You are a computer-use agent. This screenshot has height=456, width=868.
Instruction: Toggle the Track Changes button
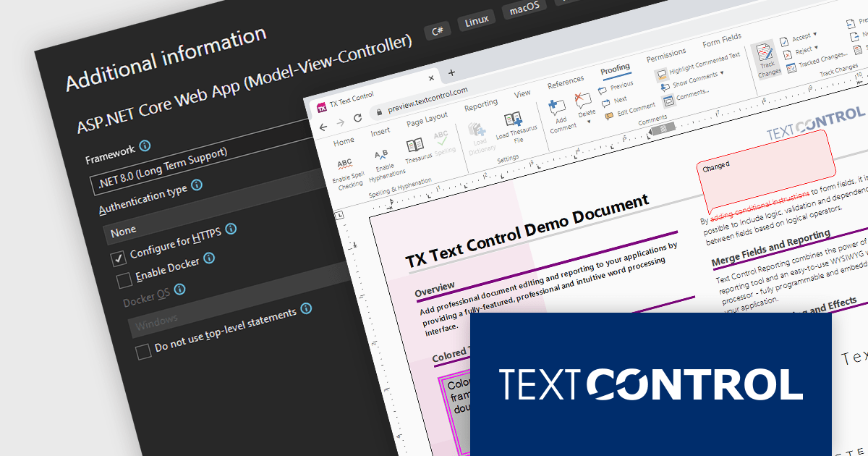coord(765,54)
